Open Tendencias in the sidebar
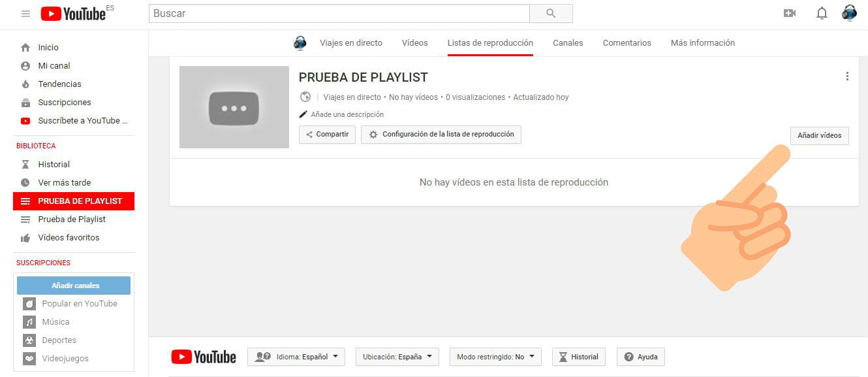Viewport: 868px width, 377px height. tap(59, 84)
